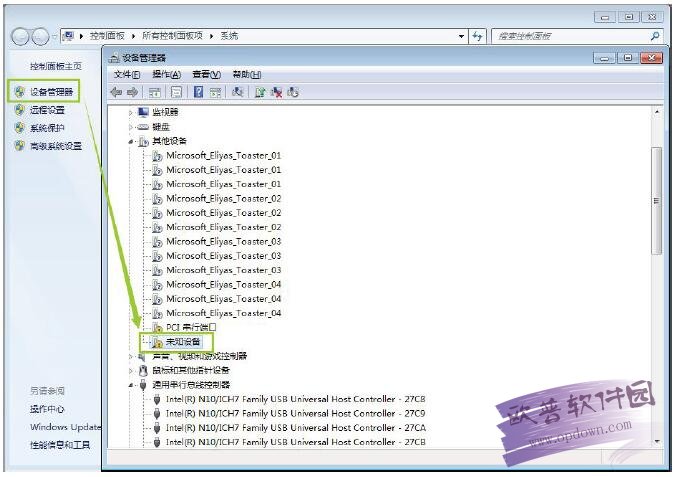
Task: Click the blue Help question-mark toolbar icon
Action: (198, 92)
